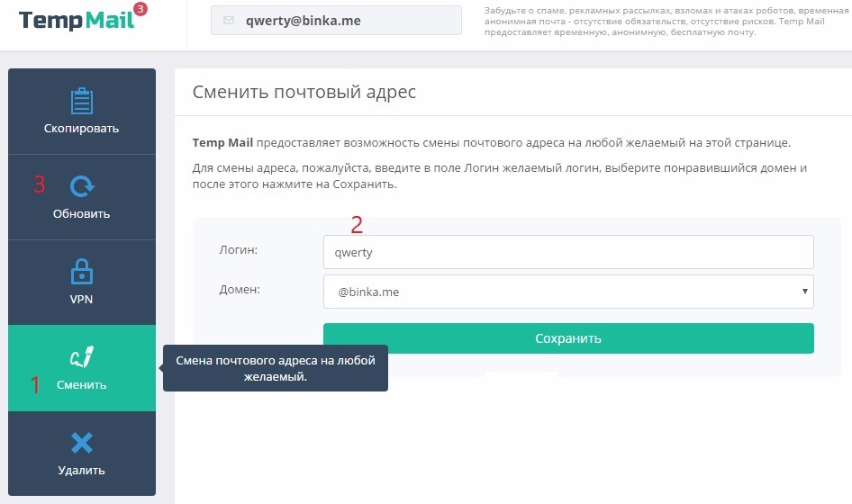Select the Скопировать label in sidebar
This screenshot has height=504, width=852.
[x=82, y=129]
